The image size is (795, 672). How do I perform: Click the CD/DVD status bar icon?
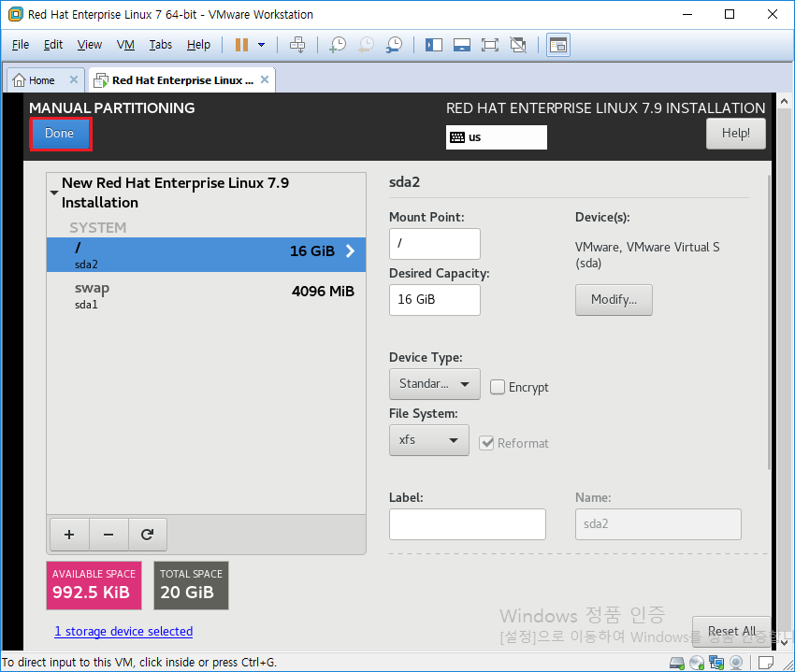click(697, 662)
